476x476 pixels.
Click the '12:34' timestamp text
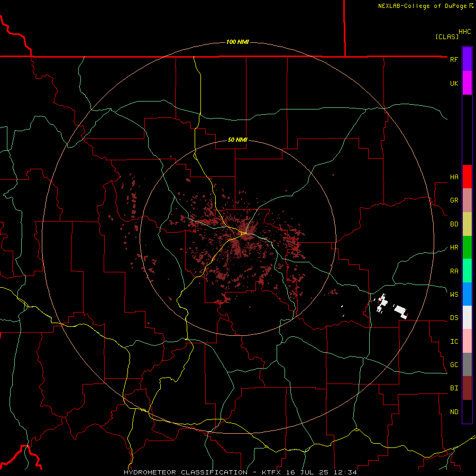(x=345, y=472)
